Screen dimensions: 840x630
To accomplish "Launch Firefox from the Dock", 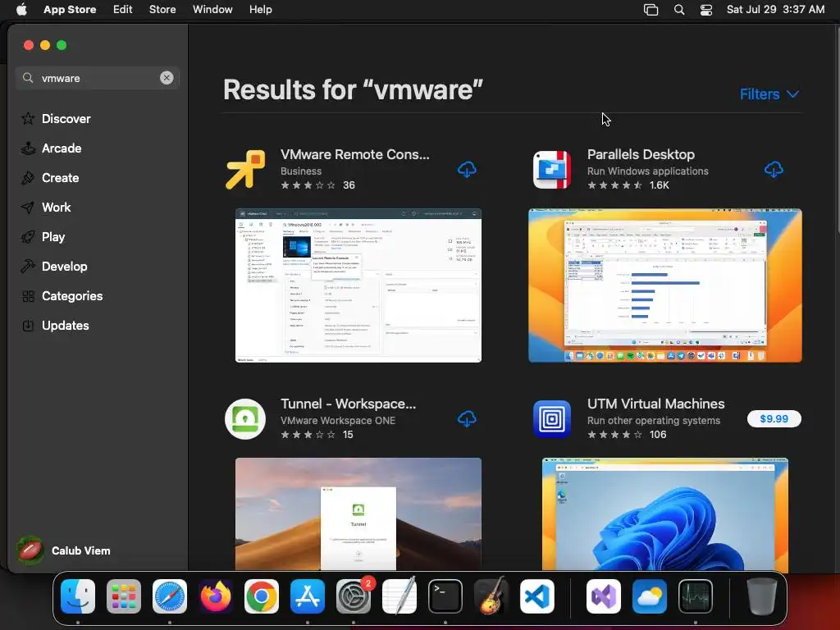I will pos(216,596).
